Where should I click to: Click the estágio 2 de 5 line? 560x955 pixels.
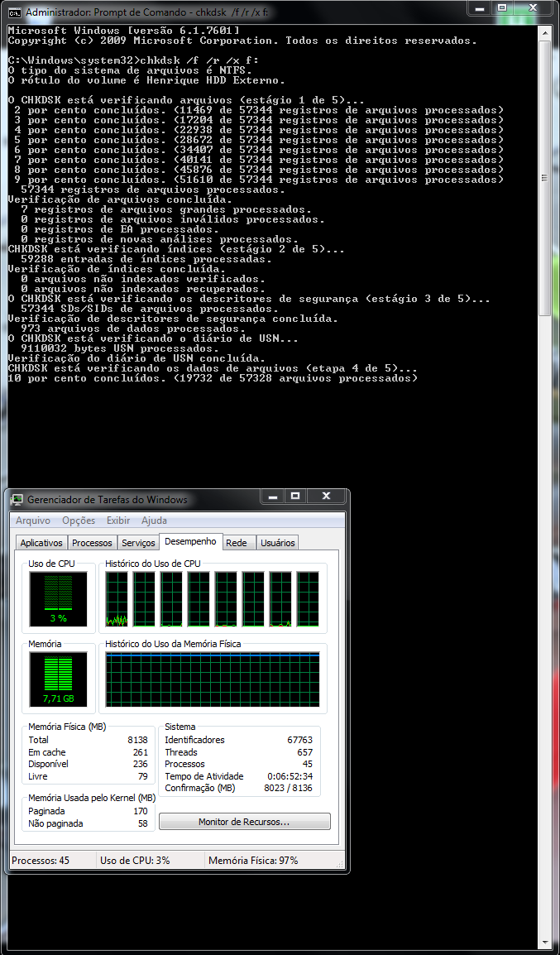(x=176, y=249)
